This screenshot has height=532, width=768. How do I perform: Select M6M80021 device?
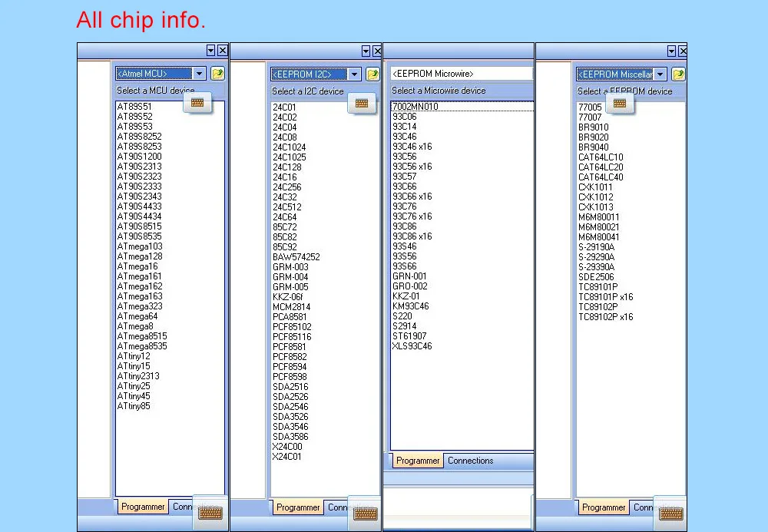pos(598,226)
